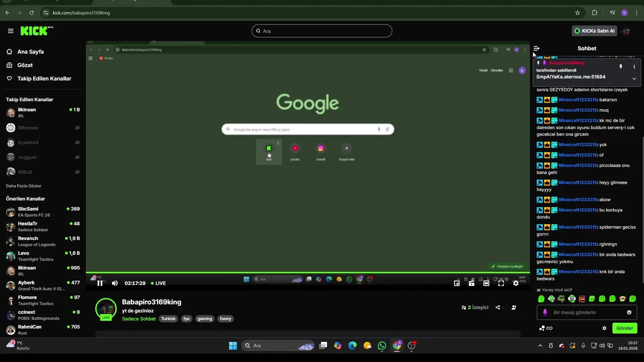Click the green stream progress bar
The image size is (644, 362).
307,273
